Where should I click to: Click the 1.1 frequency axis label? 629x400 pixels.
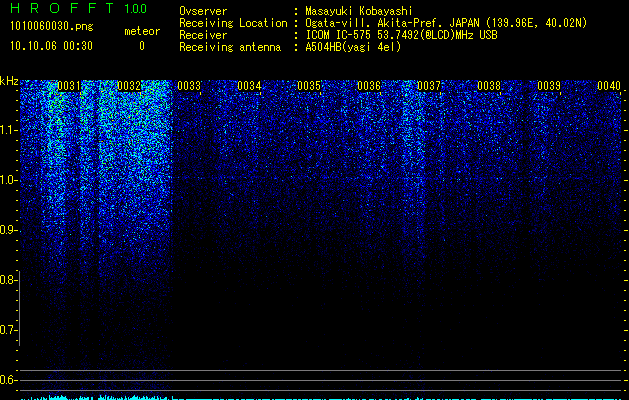tap(9, 130)
